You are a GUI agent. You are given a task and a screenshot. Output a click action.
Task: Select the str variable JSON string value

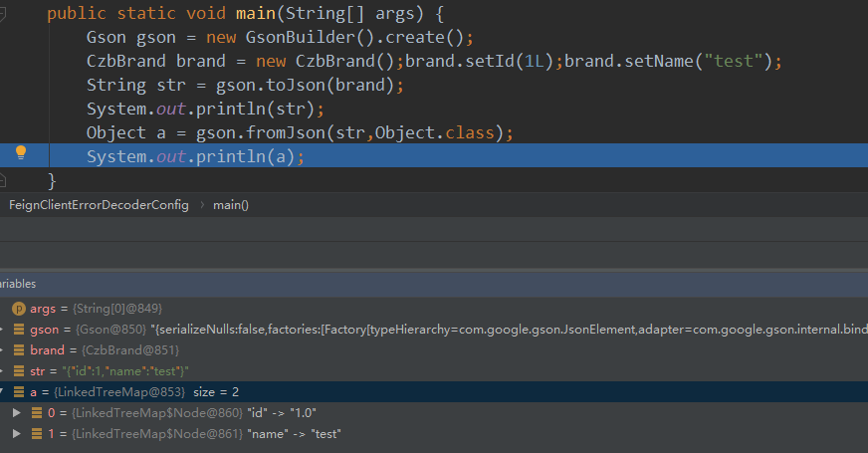pos(125,371)
